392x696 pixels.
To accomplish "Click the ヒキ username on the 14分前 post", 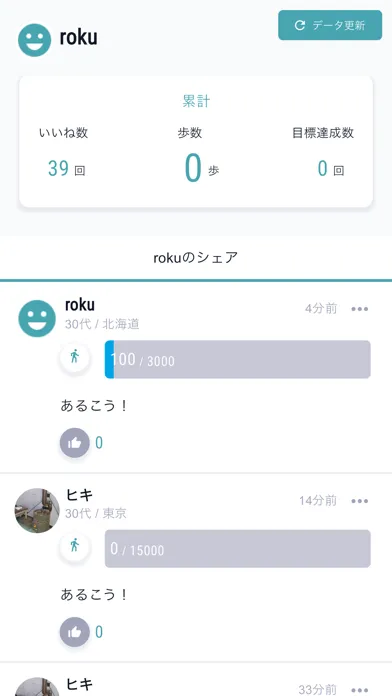I will [79, 494].
